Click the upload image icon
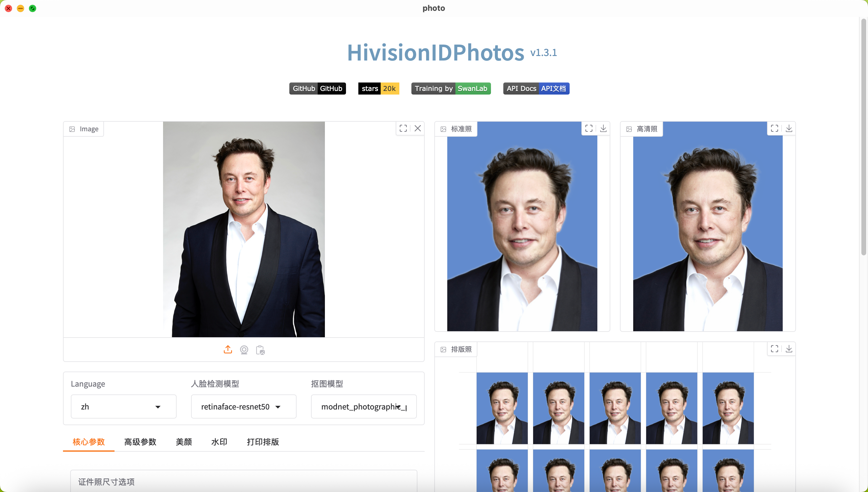This screenshot has width=868, height=492. pyautogui.click(x=228, y=350)
